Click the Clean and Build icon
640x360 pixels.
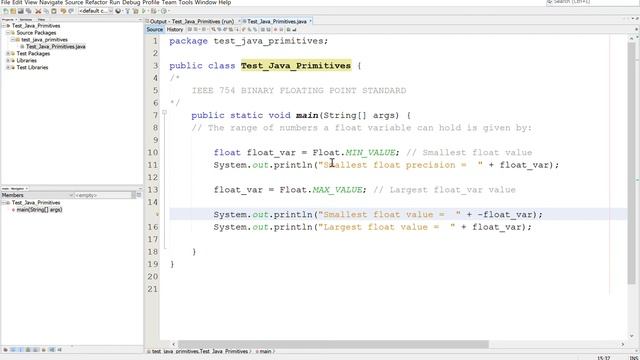click(135, 11)
